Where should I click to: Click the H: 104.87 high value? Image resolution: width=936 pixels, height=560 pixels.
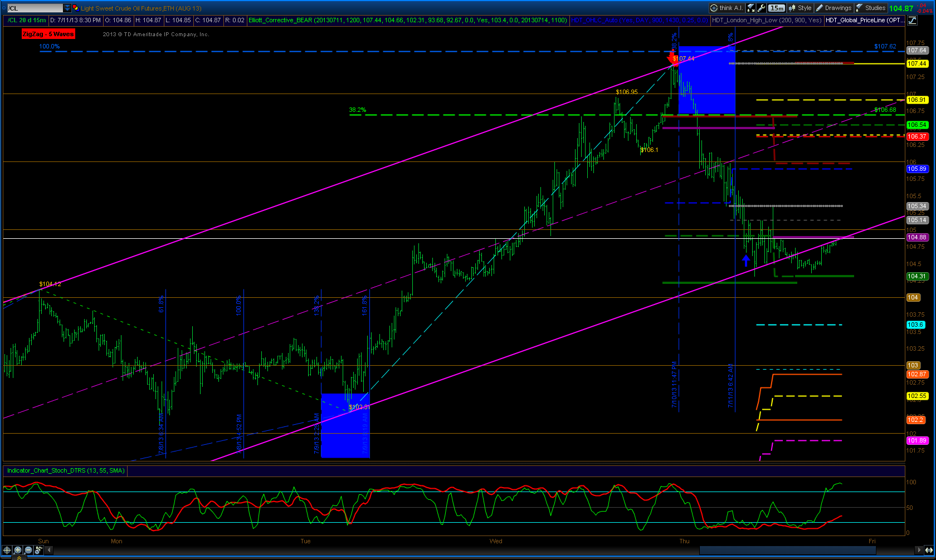[148, 20]
